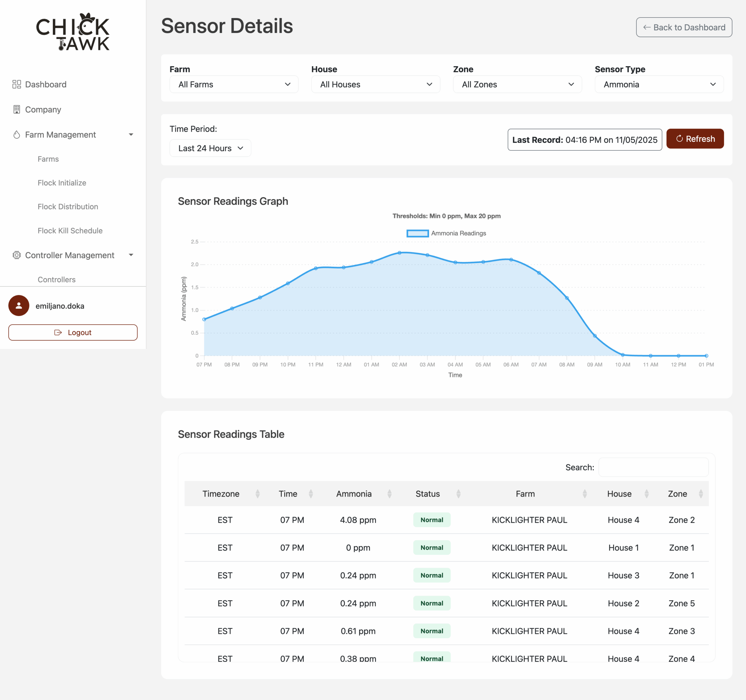The width and height of the screenshot is (746, 700).
Task: Open Flock Kill Schedule sidebar item
Action: (x=70, y=231)
